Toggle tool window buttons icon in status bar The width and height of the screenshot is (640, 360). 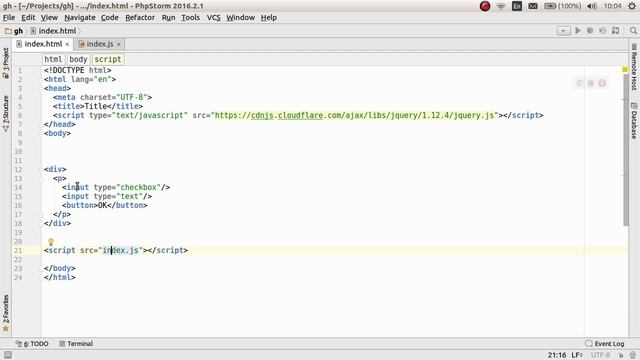[8, 355]
